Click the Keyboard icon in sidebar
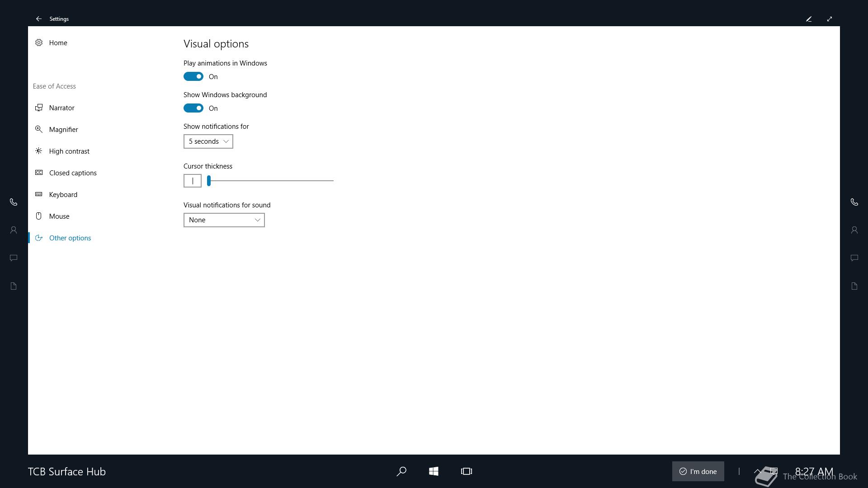Image resolution: width=868 pixels, height=488 pixels. click(39, 194)
